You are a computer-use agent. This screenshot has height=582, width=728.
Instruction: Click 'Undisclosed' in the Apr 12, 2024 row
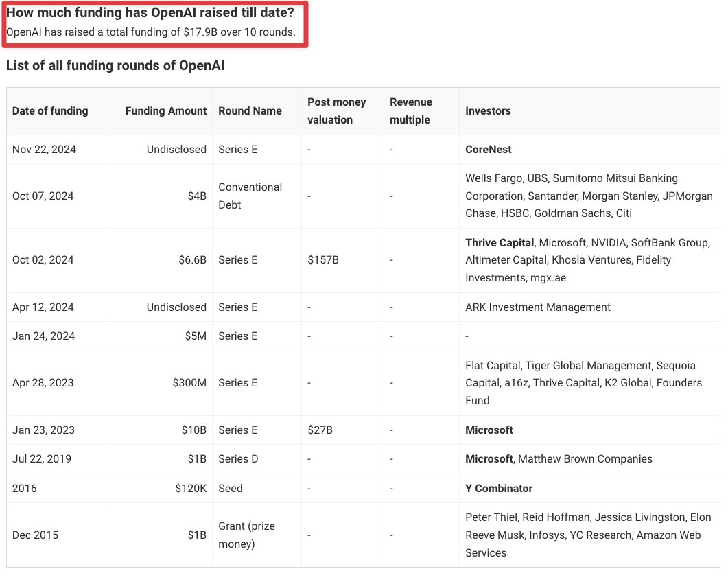tap(176, 307)
